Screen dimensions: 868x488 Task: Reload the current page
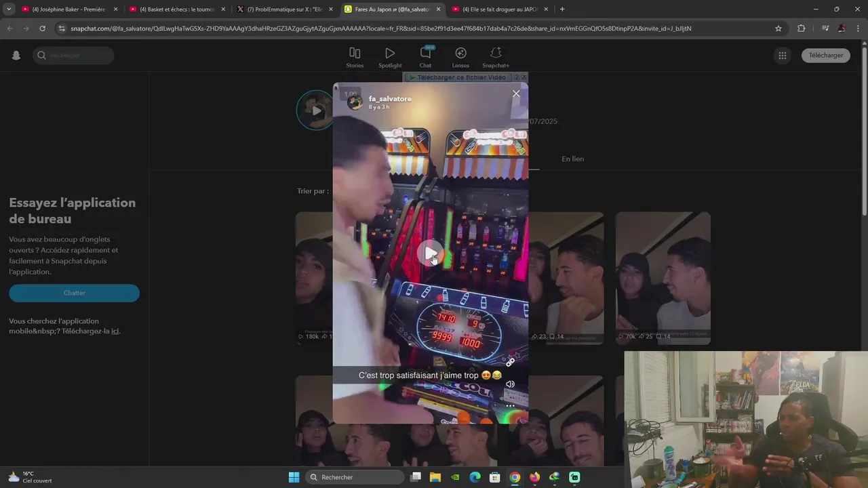pos(42,28)
